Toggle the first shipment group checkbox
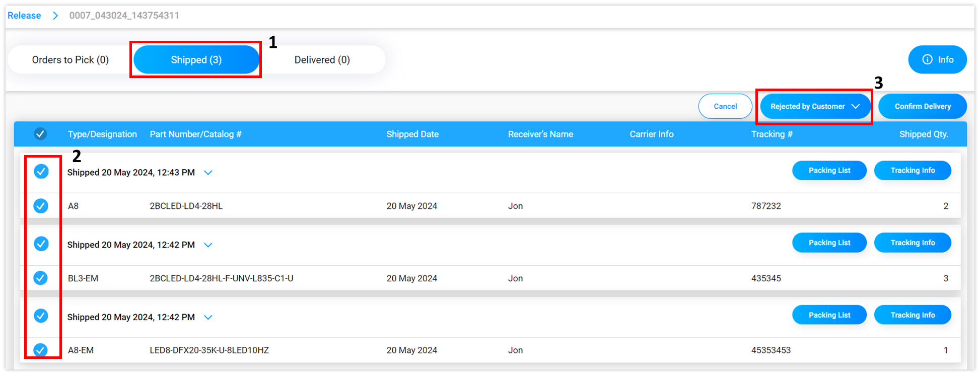Image resolution: width=980 pixels, height=375 pixels. click(41, 172)
